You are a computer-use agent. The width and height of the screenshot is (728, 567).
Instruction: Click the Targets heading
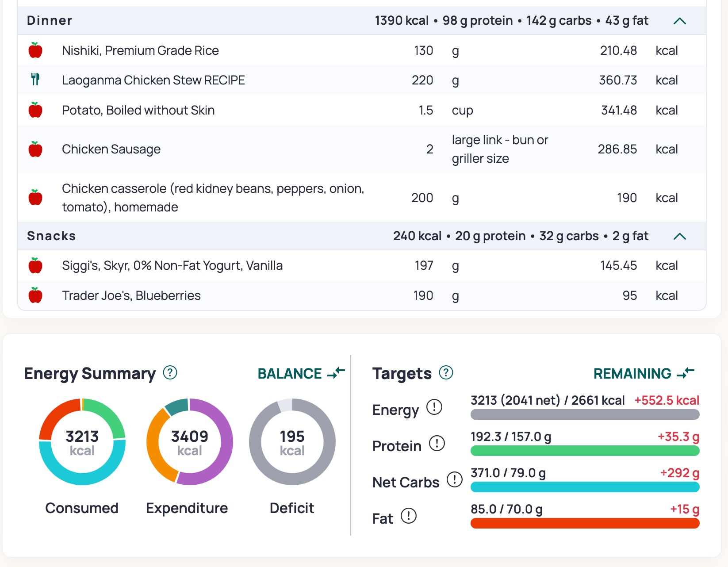coord(402,373)
